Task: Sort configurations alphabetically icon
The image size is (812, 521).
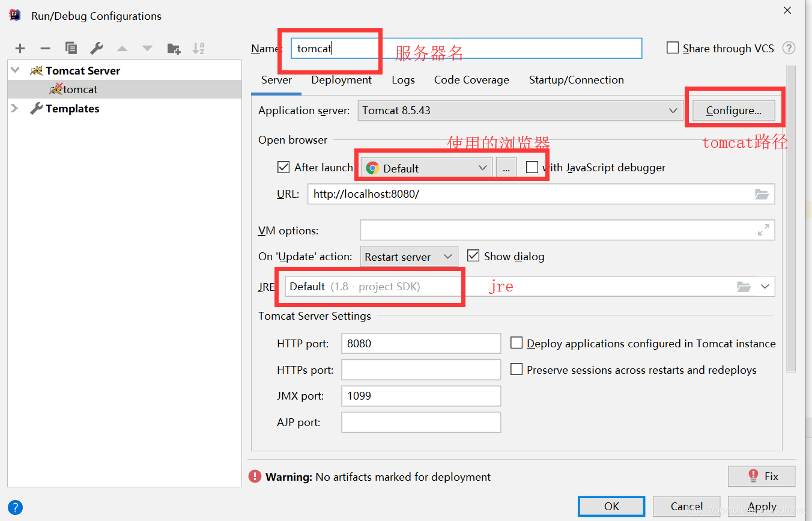Action: pos(199,49)
